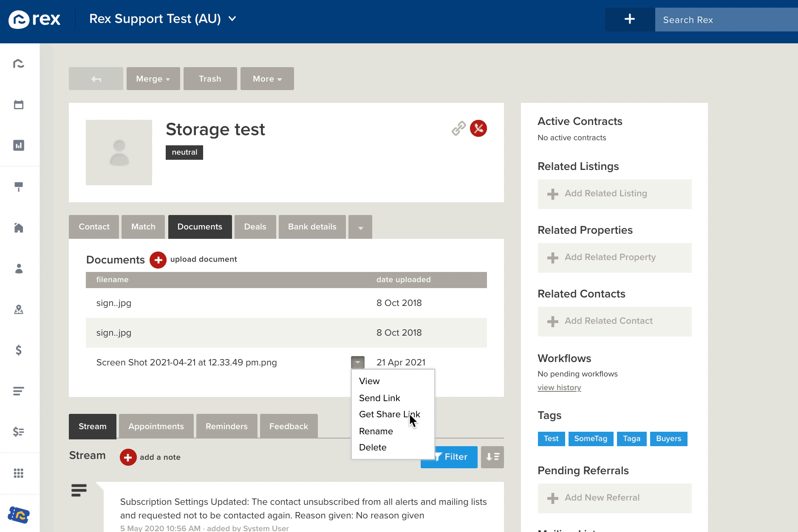Click the red plus upload document icon
Screen dimensions: 798x532
pyautogui.click(x=158, y=260)
